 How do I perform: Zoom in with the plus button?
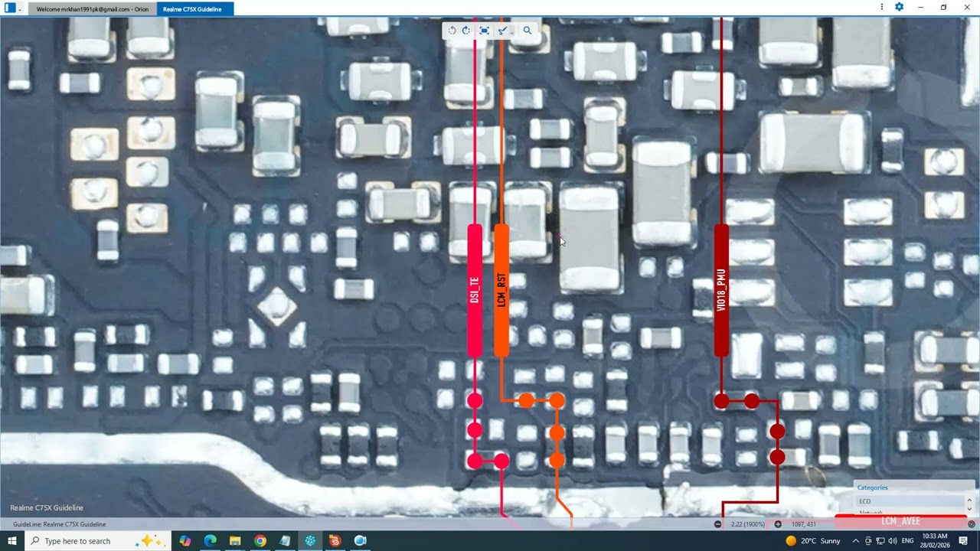tap(778, 524)
